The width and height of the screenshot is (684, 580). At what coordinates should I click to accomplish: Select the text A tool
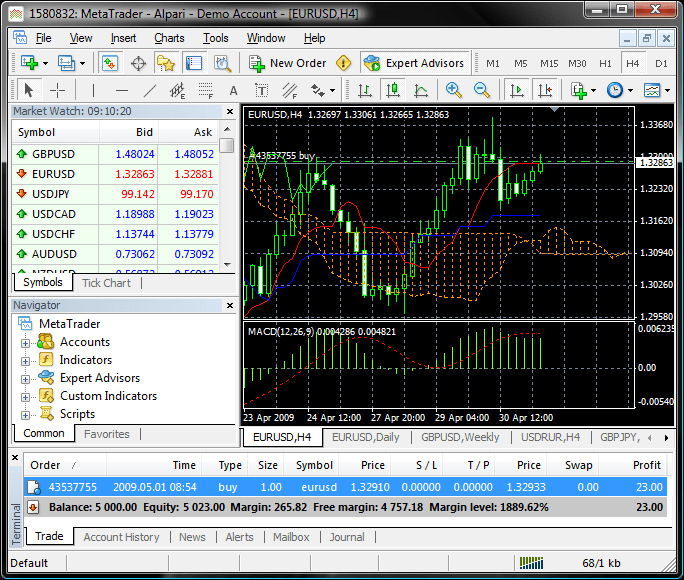233,91
